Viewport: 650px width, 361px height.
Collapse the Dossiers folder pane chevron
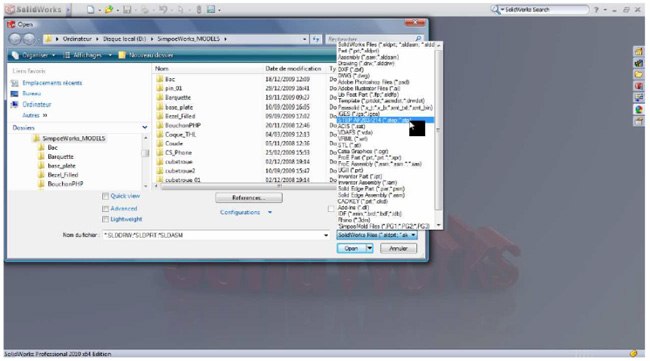point(144,128)
